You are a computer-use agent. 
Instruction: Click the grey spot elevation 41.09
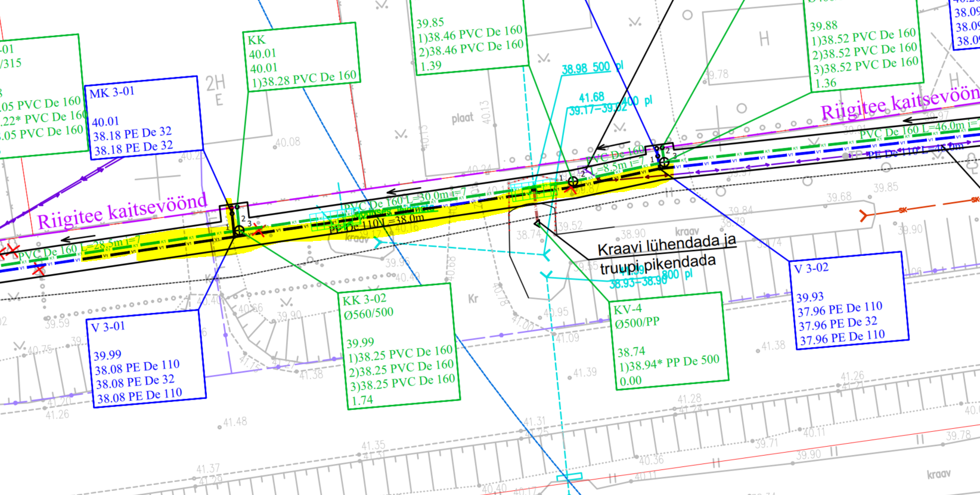(567, 338)
